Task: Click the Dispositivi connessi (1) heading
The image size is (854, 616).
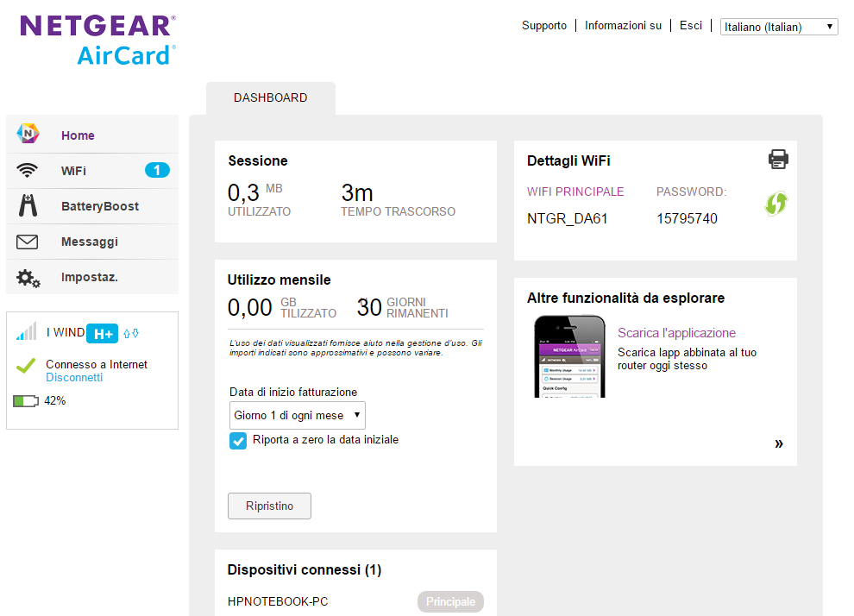Action: pyautogui.click(x=305, y=569)
